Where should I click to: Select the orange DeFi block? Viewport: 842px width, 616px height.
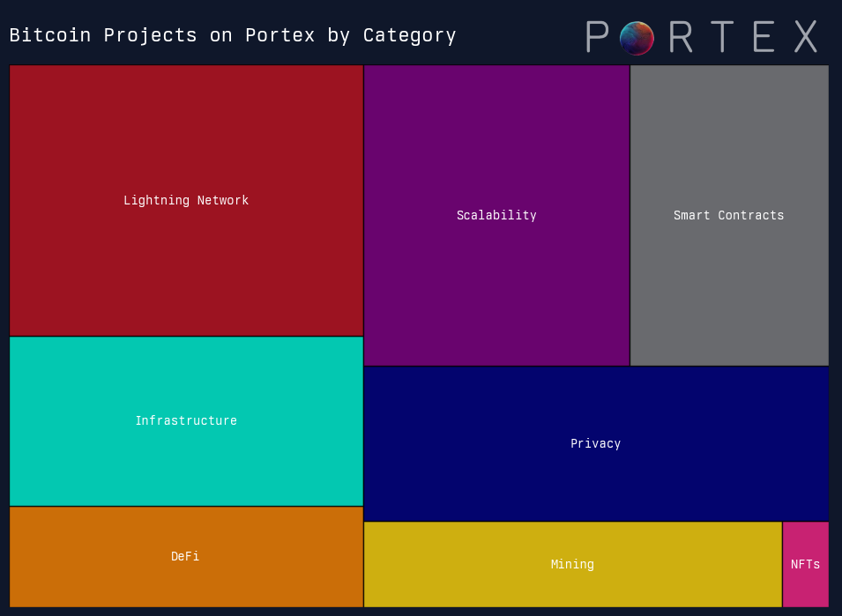click(x=186, y=557)
